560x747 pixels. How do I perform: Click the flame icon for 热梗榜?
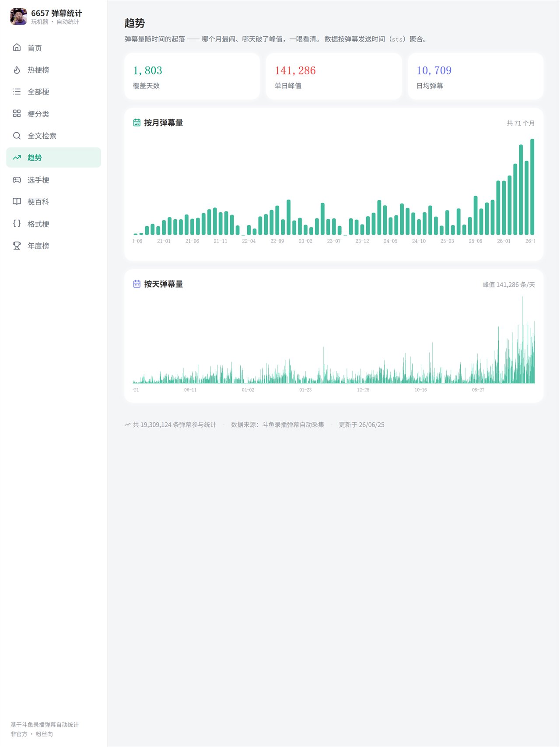tap(17, 70)
